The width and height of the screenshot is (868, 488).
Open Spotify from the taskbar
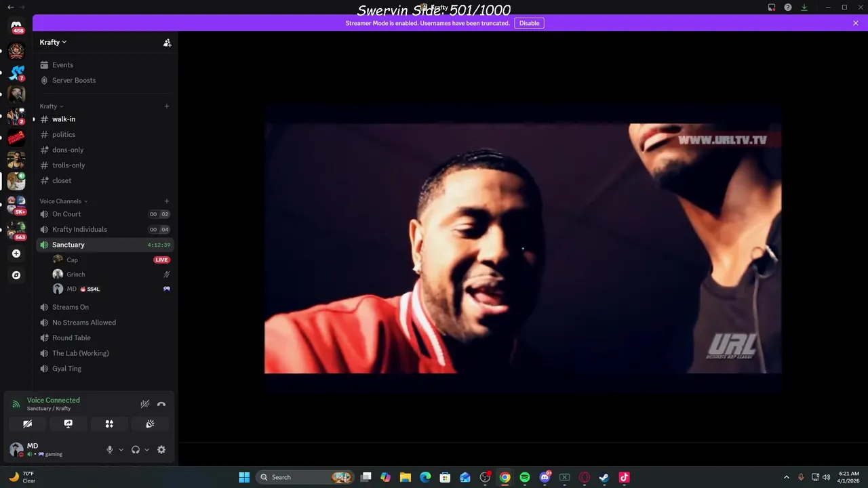525,477
